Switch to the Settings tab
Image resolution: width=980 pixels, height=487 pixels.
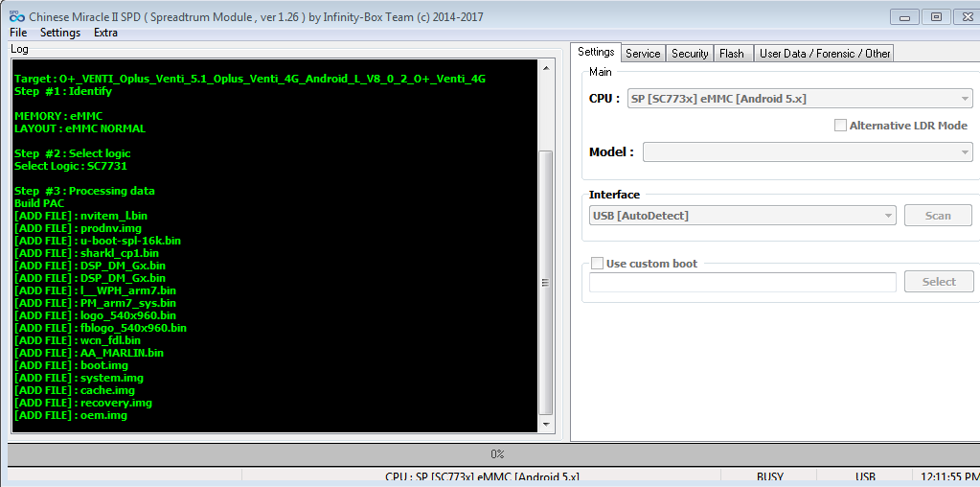tap(596, 52)
